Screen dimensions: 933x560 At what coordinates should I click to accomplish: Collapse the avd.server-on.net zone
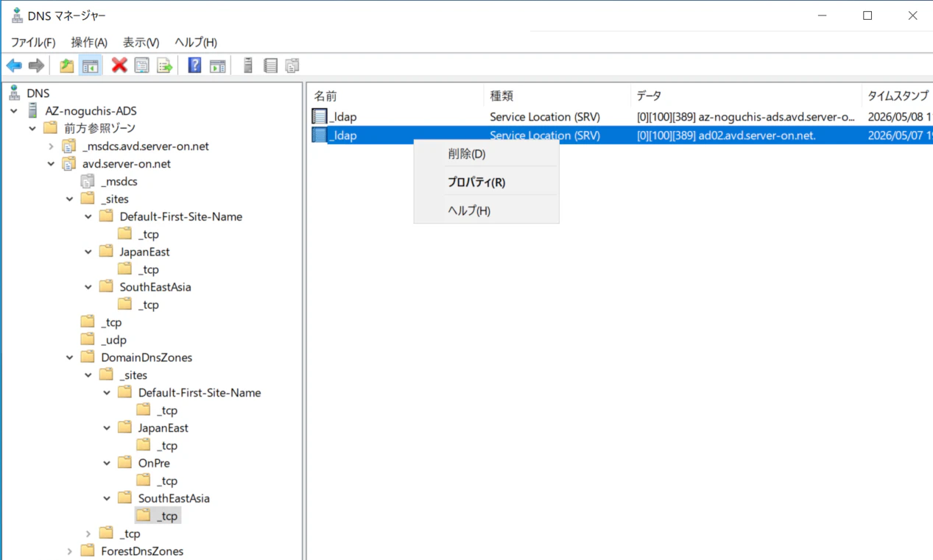tap(51, 163)
